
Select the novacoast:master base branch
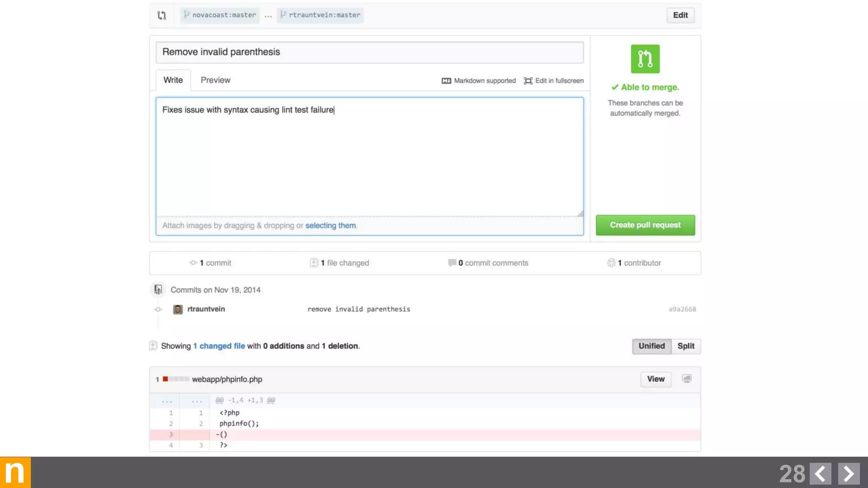tap(220, 15)
